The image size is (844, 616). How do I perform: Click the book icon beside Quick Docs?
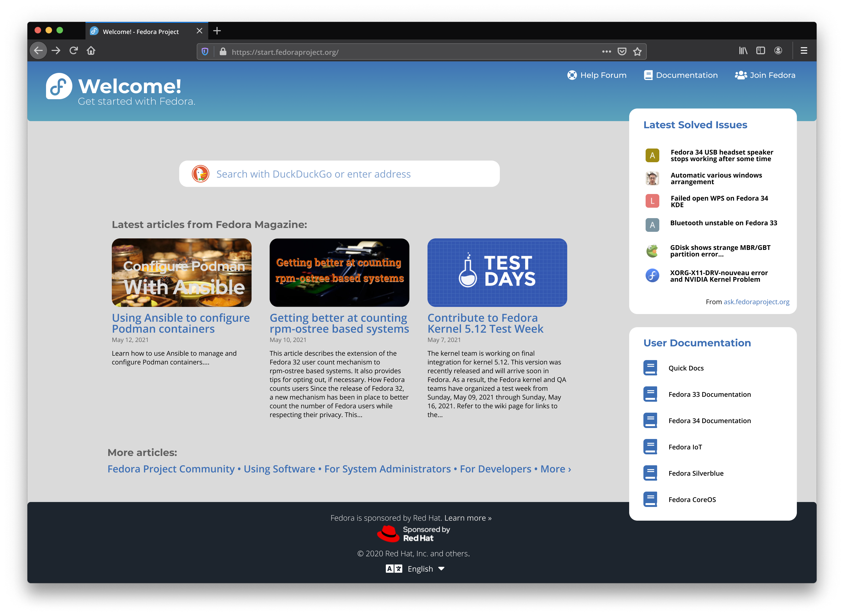click(650, 368)
